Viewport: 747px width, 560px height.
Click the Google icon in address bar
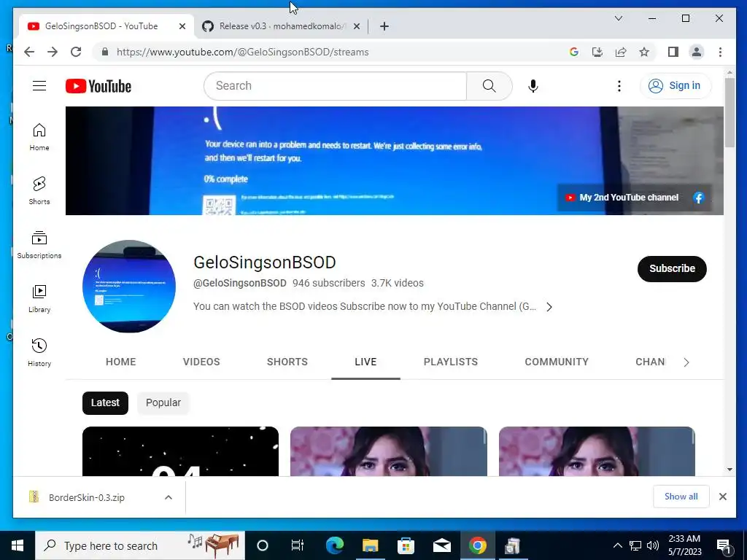[573, 52]
